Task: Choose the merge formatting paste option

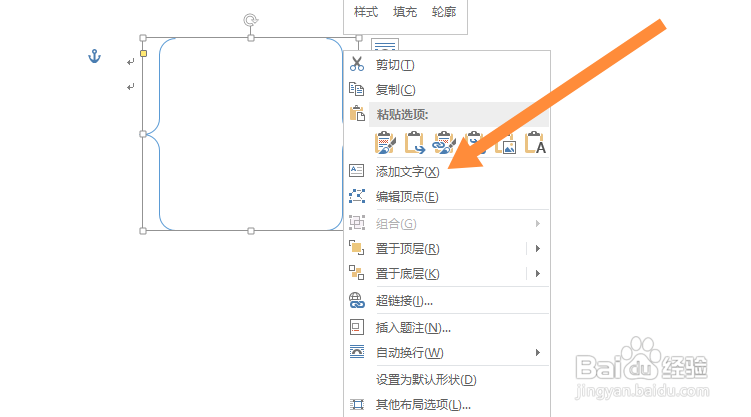Action: coord(415,143)
